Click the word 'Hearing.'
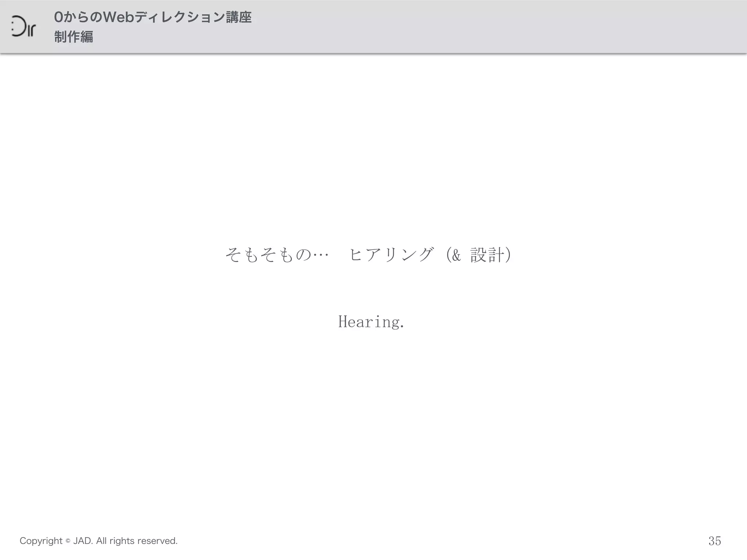Screen dimensions: 747x560 pyautogui.click(x=371, y=322)
